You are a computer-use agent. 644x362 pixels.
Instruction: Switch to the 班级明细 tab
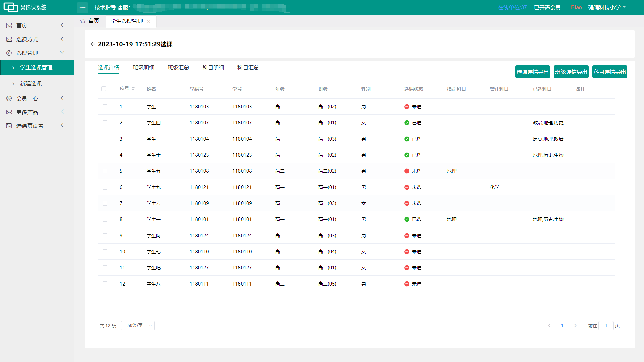(x=144, y=68)
